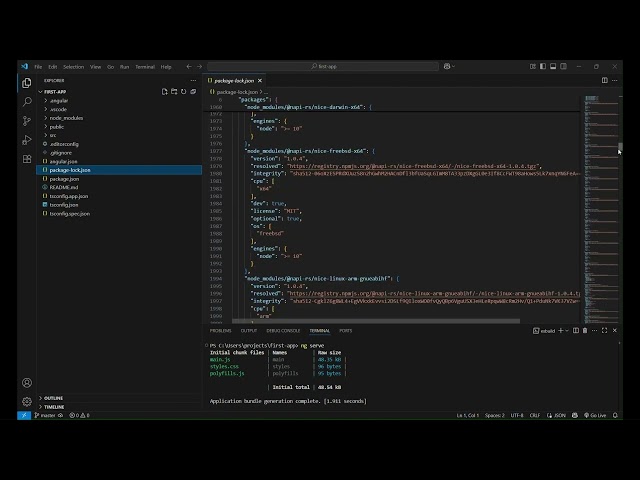640x480 pixels.
Task: Click the first-app command center search
Action: pyautogui.click(x=323, y=67)
